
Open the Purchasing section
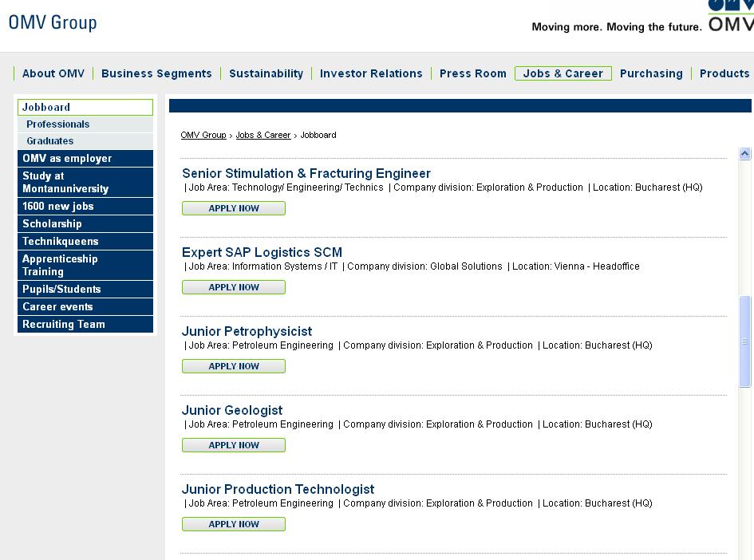click(x=651, y=73)
